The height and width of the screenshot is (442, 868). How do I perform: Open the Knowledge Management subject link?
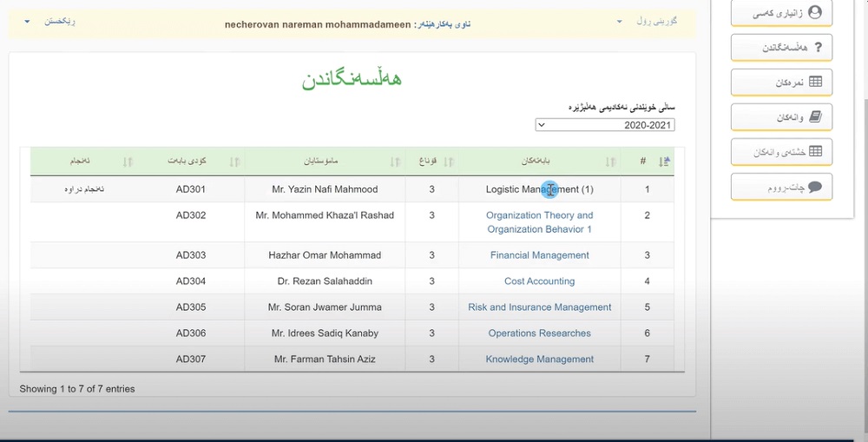[539, 360]
